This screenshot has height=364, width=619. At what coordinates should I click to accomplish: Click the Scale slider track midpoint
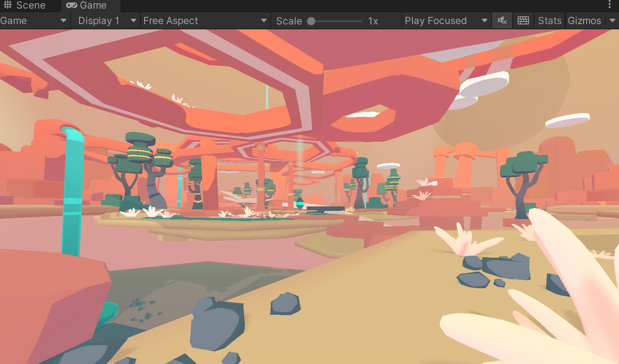336,21
